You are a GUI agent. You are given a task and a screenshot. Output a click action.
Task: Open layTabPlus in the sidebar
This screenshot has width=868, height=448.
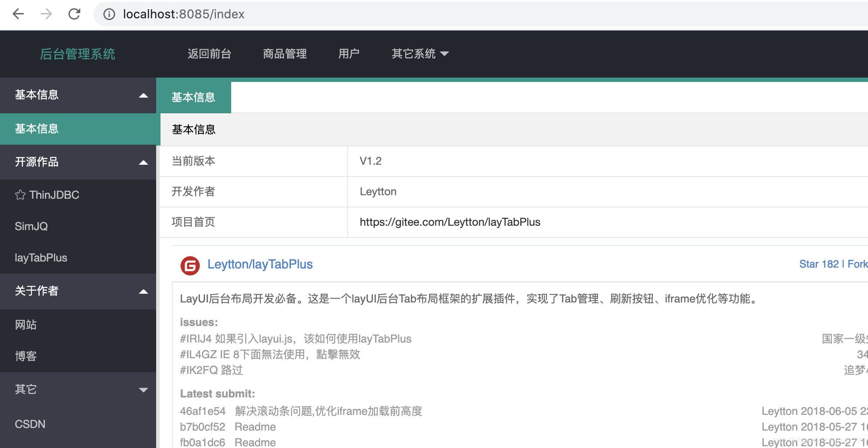41,258
